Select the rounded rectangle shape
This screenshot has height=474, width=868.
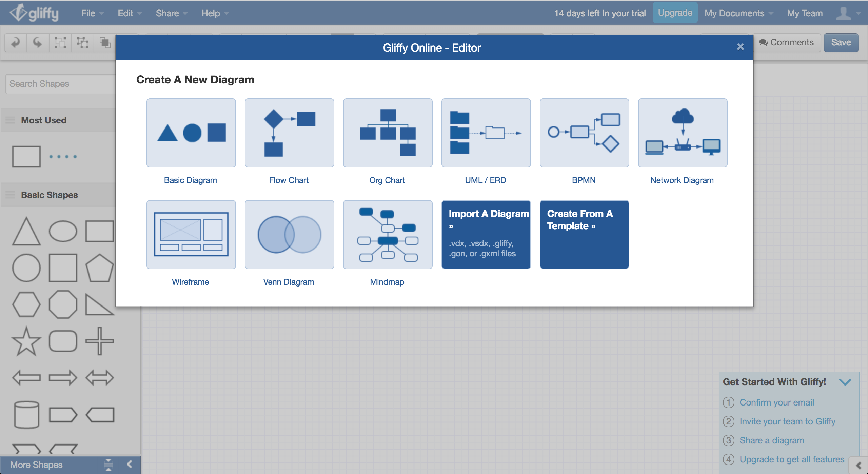(x=63, y=341)
